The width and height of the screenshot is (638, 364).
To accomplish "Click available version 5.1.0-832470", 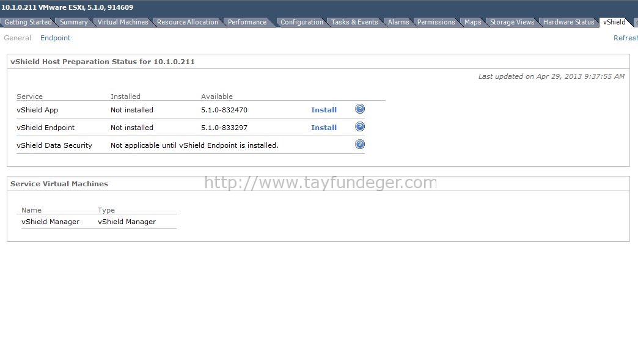I will pos(224,110).
